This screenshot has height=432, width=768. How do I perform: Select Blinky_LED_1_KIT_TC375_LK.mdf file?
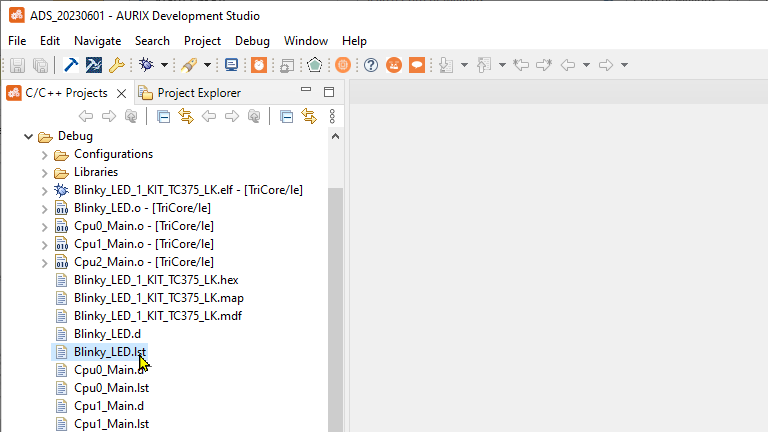[158, 316]
